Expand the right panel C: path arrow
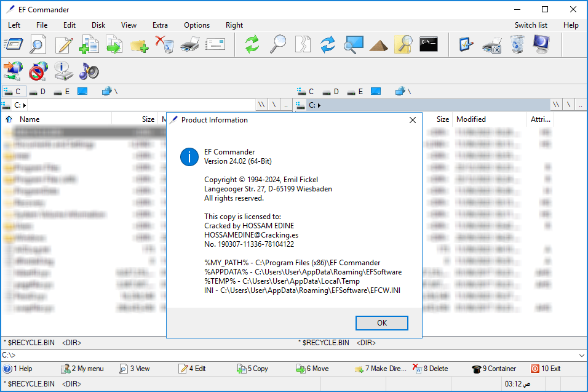Screen dimensions: 588x392 pyautogui.click(x=319, y=105)
